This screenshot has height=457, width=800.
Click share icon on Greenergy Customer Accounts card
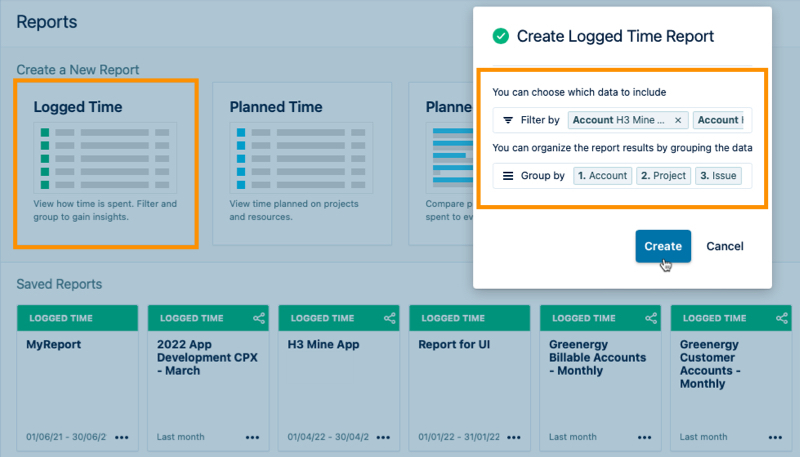point(782,318)
